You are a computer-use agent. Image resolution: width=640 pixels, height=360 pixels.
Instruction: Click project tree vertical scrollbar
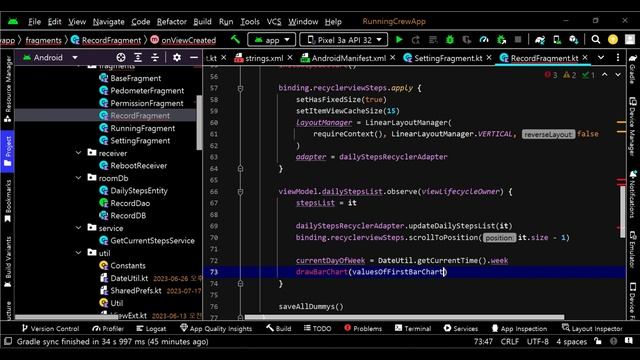pos(199,122)
